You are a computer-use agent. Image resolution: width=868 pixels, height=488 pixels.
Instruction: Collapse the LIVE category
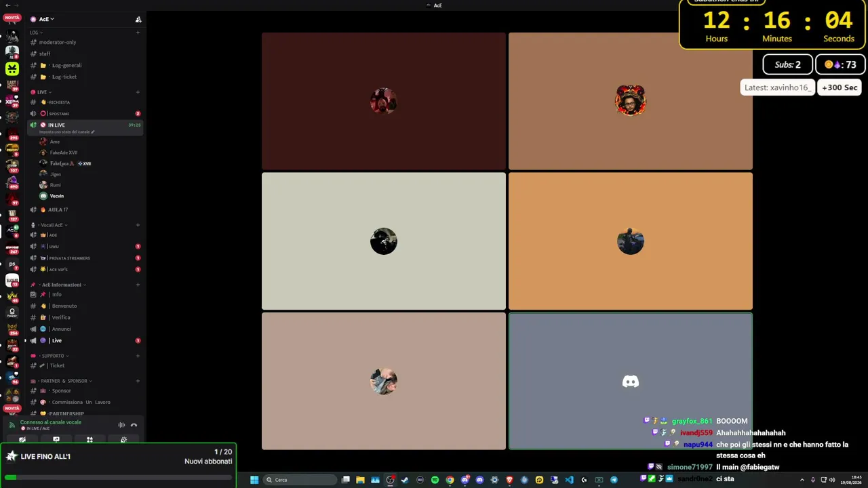[41, 92]
